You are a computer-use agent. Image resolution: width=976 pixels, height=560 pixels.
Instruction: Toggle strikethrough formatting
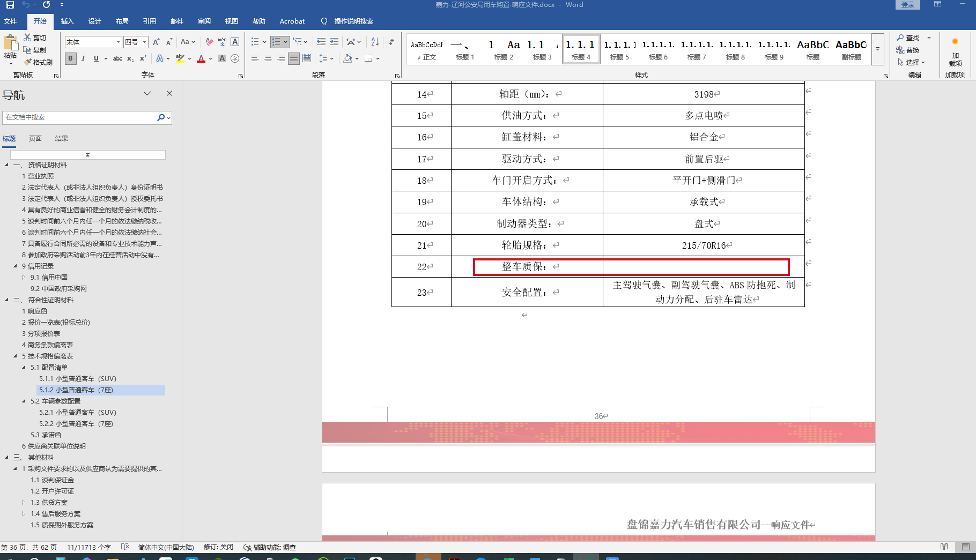pyautogui.click(x=117, y=58)
